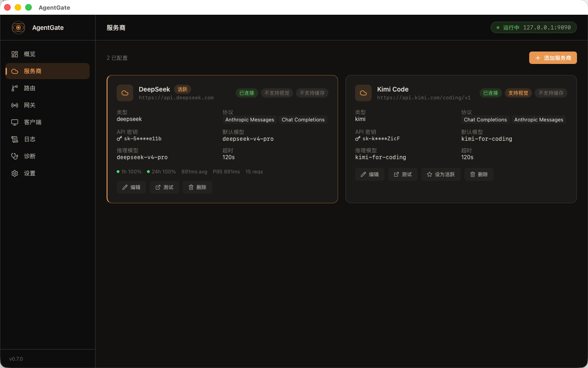Click the key icon beside sk-5****e11b

click(x=119, y=138)
